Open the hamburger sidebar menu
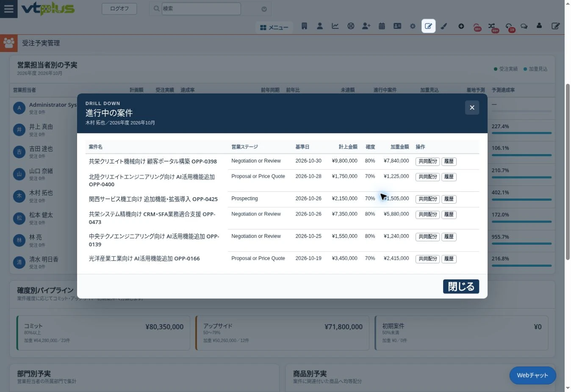This screenshot has width=571, height=392. pos(8,9)
